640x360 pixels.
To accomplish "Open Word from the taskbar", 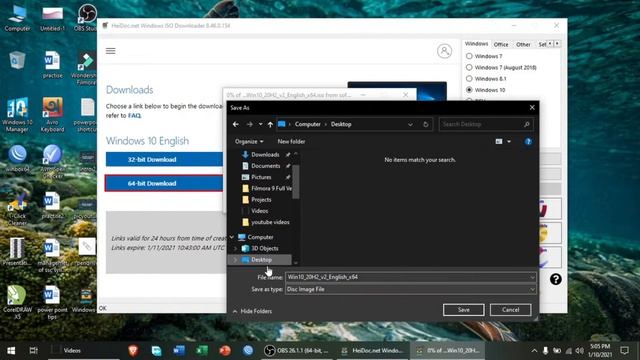I will coord(179,351).
